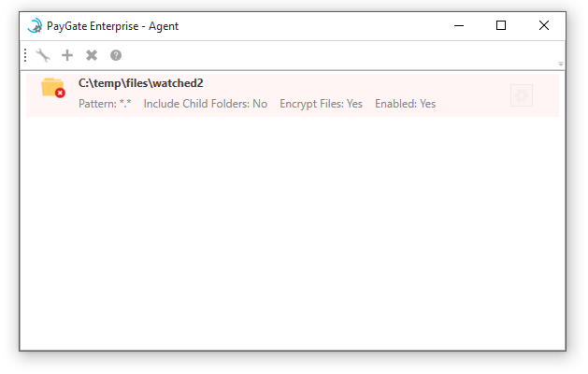The width and height of the screenshot is (588, 374).
Task: Click empty list area below the watched folder
Action: point(293,233)
